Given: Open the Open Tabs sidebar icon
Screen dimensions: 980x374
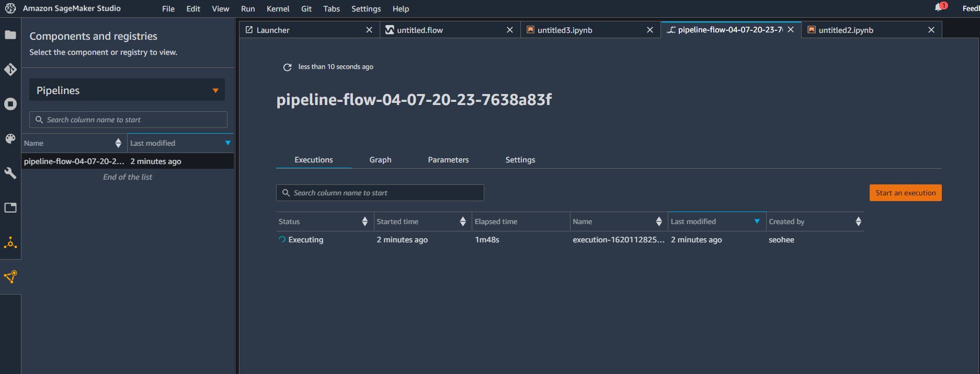Looking at the screenshot, I should coord(10,208).
